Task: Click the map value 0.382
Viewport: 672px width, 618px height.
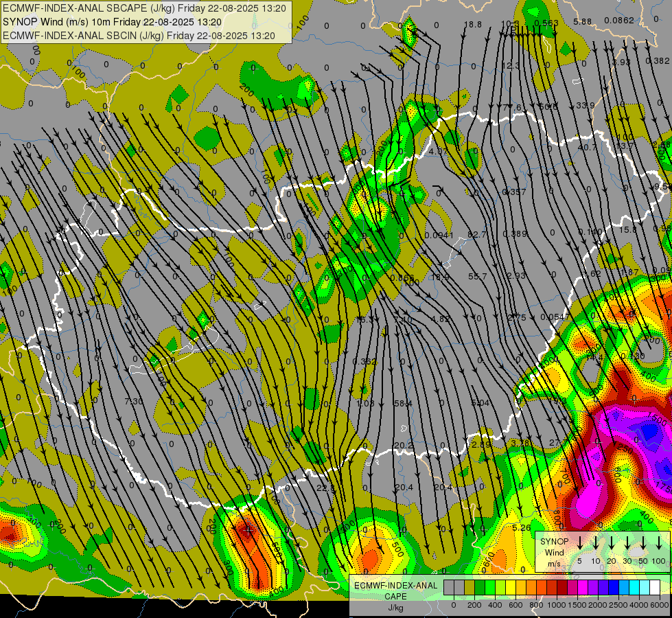Action: point(657,61)
